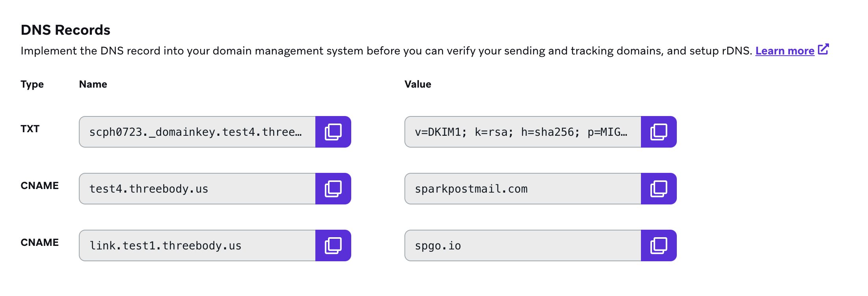The image size is (868, 296).
Task: Copy the sparkpostmail.com CNAME value
Action: pos(659,189)
